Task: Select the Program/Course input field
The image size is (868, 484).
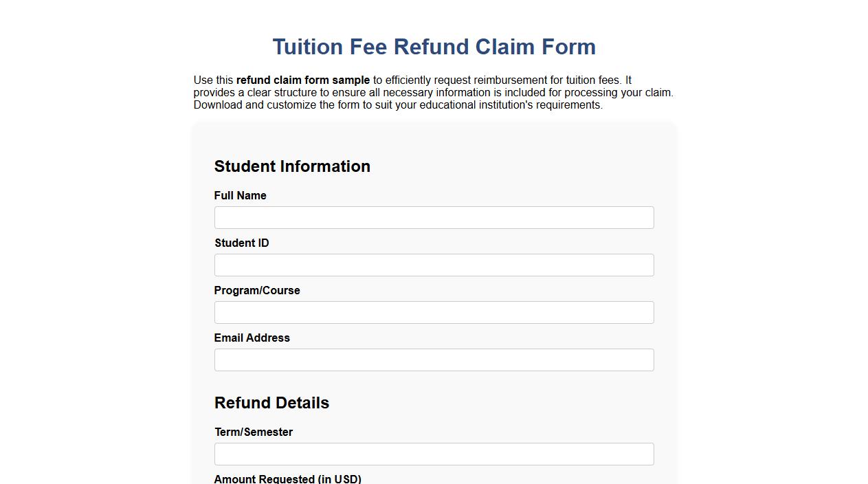Action: [x=434, y=312]
